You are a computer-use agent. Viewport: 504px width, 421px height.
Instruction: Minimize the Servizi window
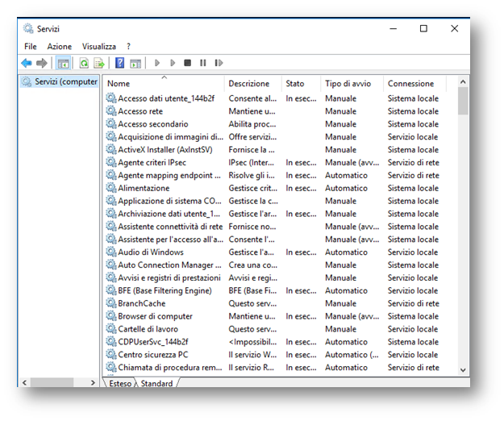tap(393, 28)
